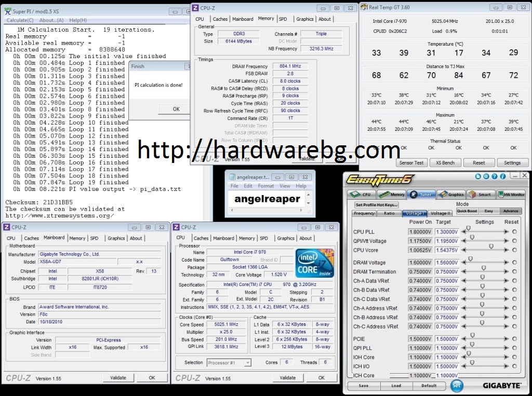Click the Super PI title bar icon
Image resolution: width=532 pixels, height=396 pixels.
(x=7, y=11)
